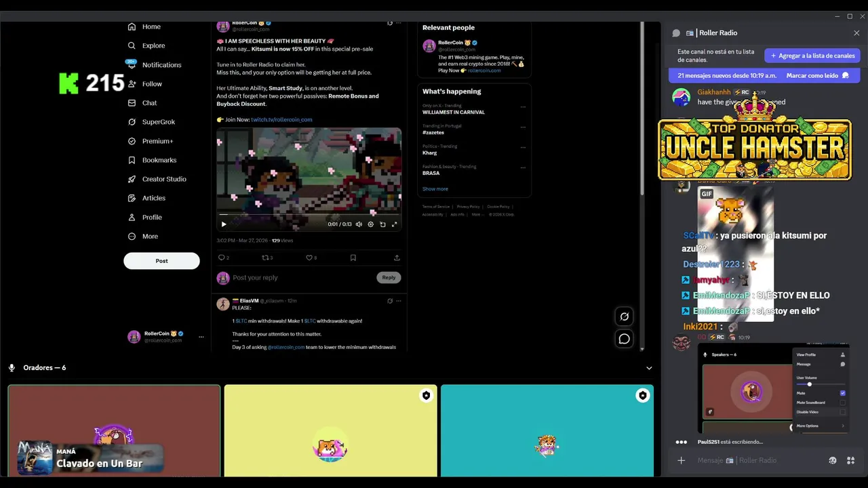Open twitch.tv/rollercoin_com link
Image resolution: width=868 pixels, height=488 pixels.
point(281,119)
